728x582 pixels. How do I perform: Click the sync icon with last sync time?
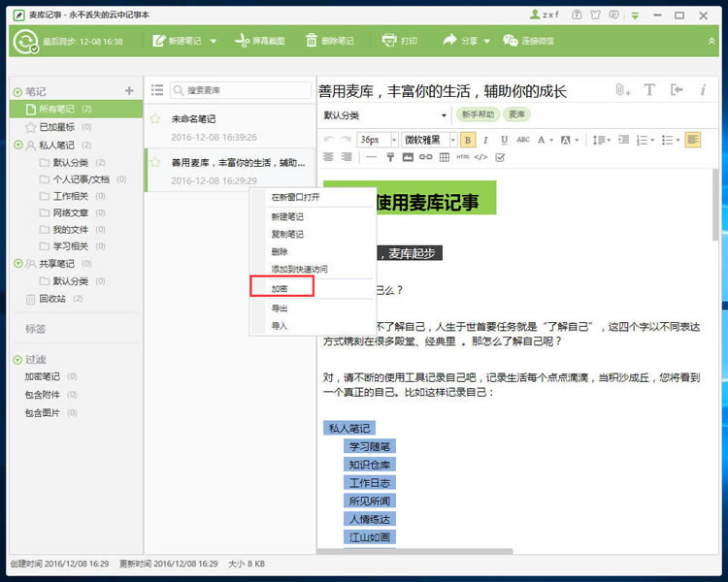point(25,41)
